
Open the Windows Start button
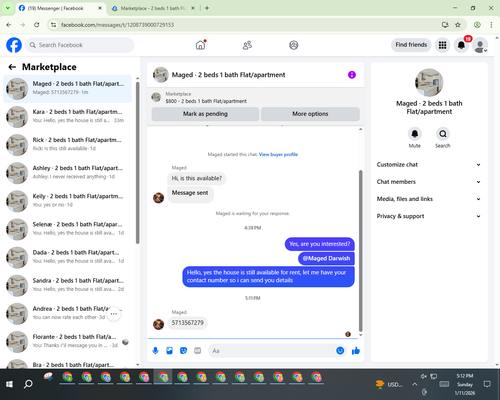9,384
